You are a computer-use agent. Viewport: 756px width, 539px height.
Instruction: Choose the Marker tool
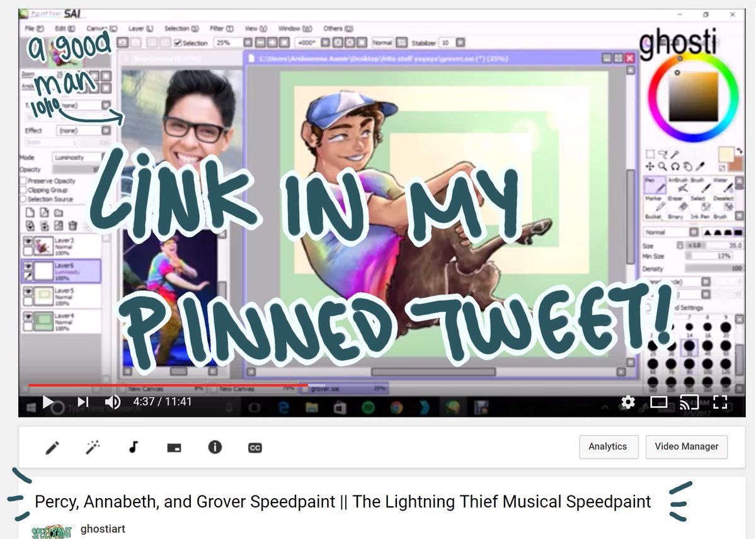pos(656,204)
